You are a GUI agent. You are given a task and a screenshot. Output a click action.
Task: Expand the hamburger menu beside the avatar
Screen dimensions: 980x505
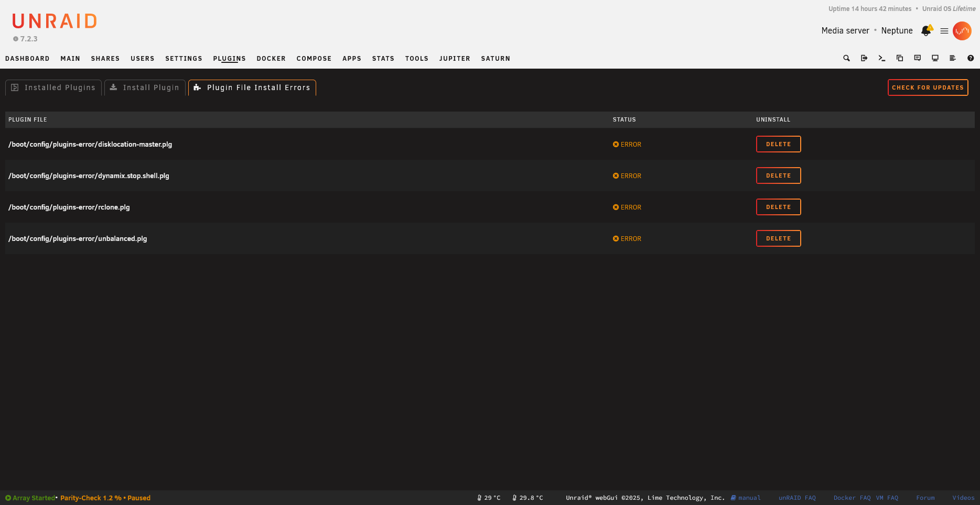click(944, 31)
